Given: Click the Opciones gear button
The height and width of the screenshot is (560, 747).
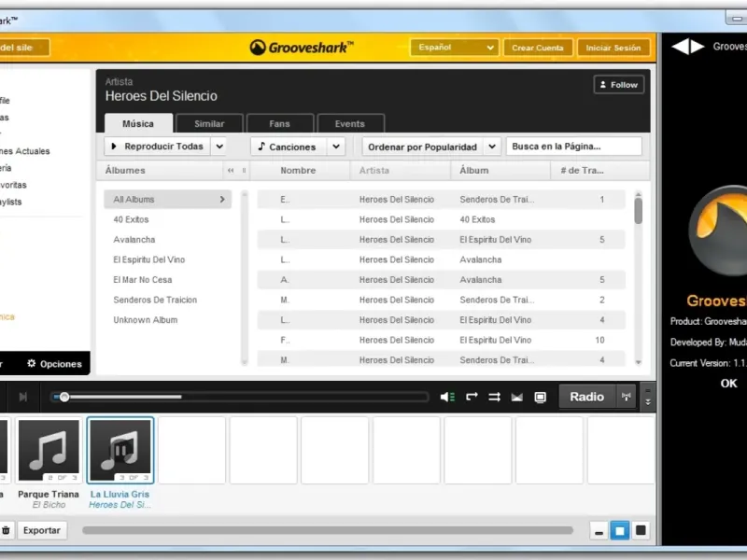Looking at the screenshot, I should (x=54, y=364).
